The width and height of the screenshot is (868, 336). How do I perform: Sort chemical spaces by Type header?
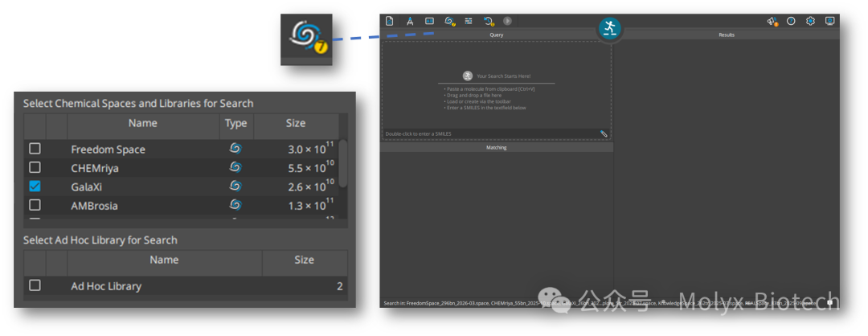236,124
